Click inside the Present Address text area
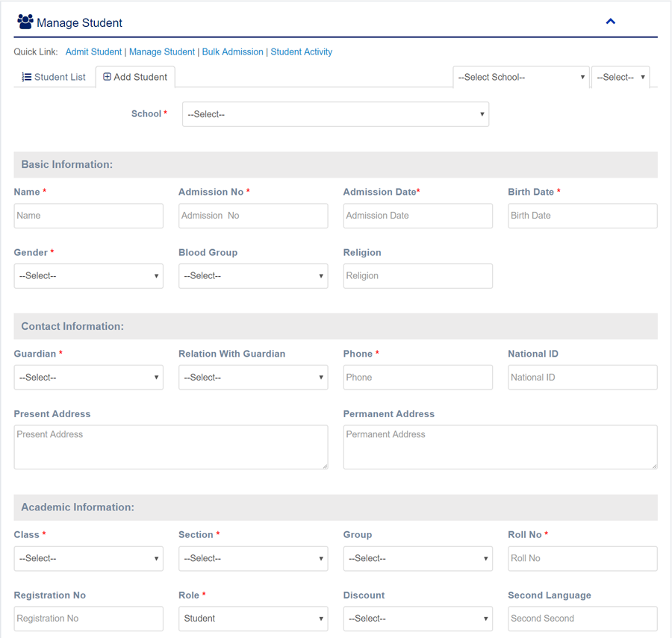 pyautogui.click(x=170, y=447)
